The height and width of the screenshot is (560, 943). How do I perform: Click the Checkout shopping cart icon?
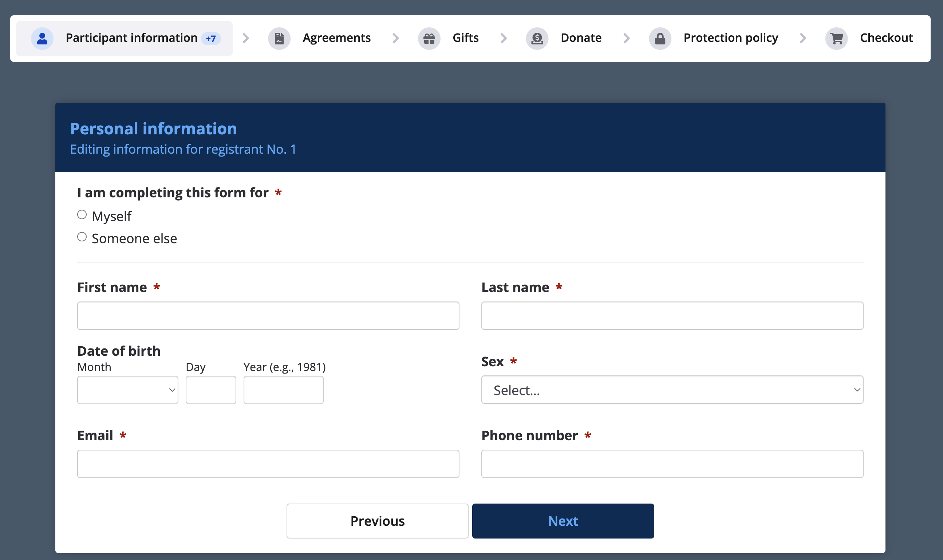[x=836, y=39]
